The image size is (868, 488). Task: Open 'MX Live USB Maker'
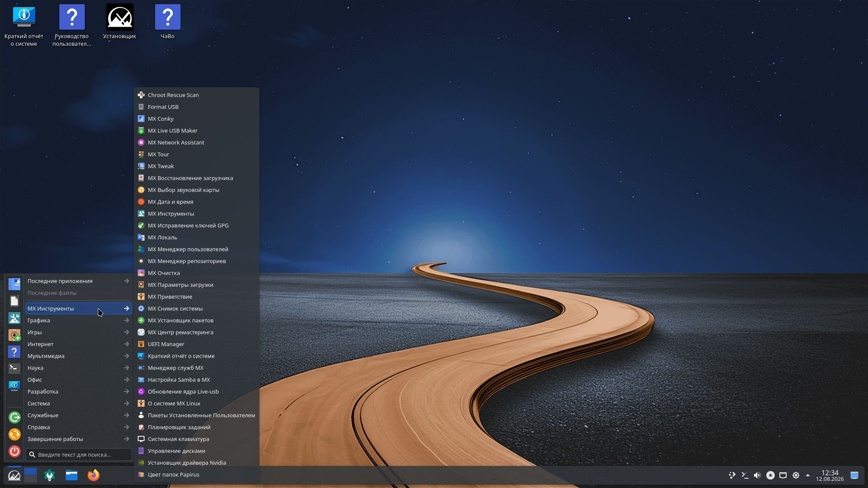tap(197, 130)
